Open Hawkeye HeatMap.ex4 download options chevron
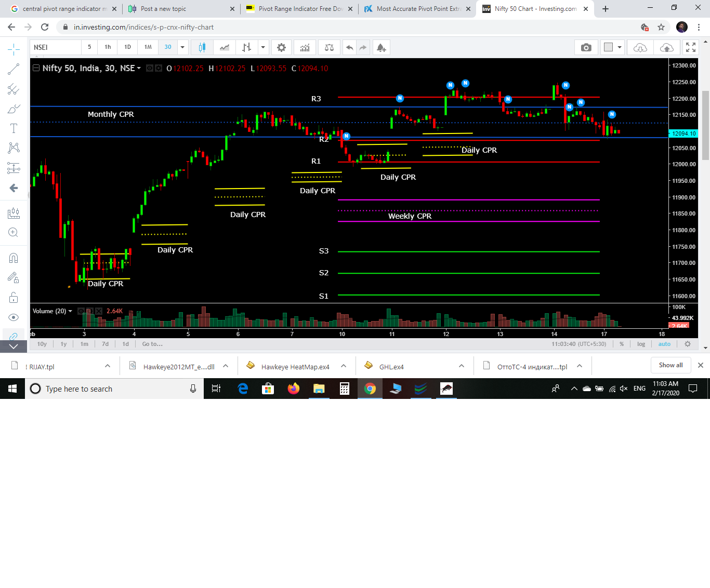 pyautogui.click(x=344, y=366)
